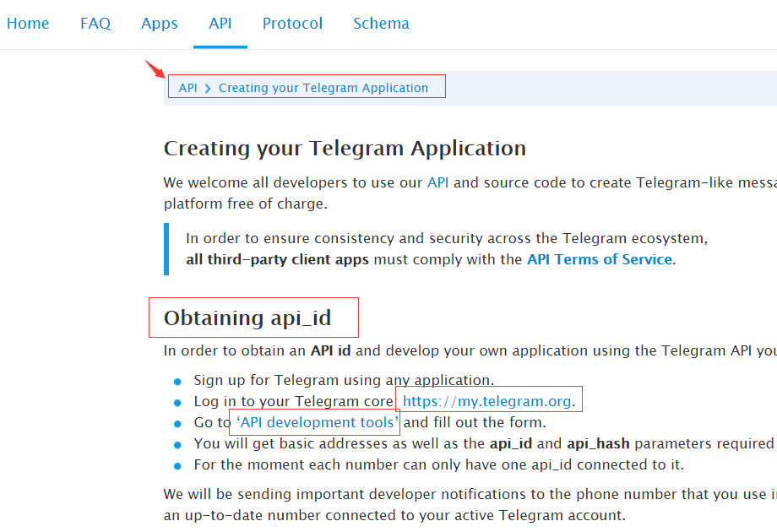
Task: Open the FAQ tab
Action: [x=95, y=24]
